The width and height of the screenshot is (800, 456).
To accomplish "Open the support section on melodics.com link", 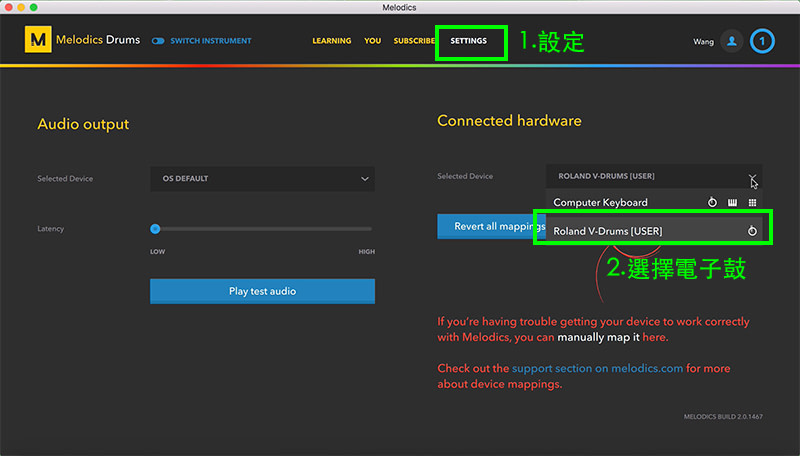I will click(x=597, y=368).
